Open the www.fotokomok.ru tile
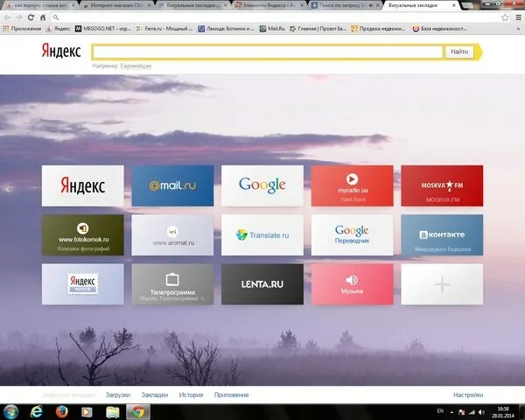The height and width of the screenshot is (420, 525). click(83, 234)
